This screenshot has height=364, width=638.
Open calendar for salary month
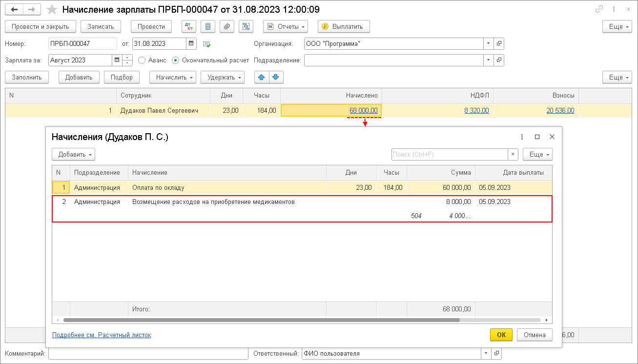pyautogui.click(x=117, y=60)
